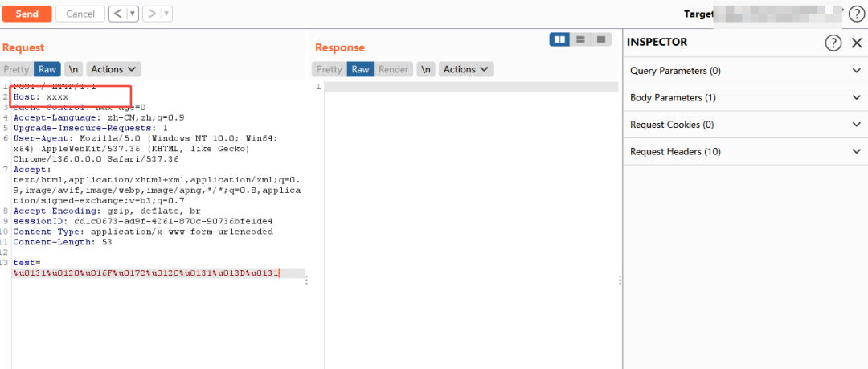This screenshot has width=868, height=369.
Task: Expand the Query Parameters section
Action: coord(744,71)
